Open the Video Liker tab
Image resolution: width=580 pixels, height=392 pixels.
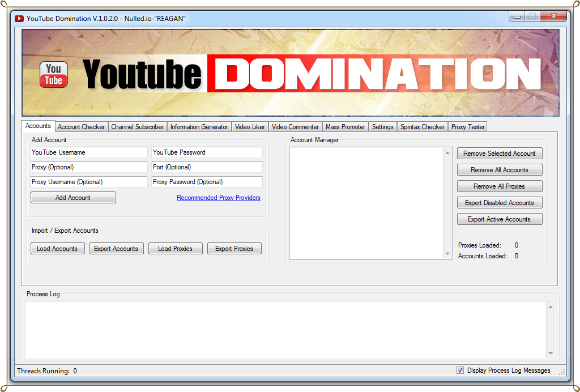[250, 126]
